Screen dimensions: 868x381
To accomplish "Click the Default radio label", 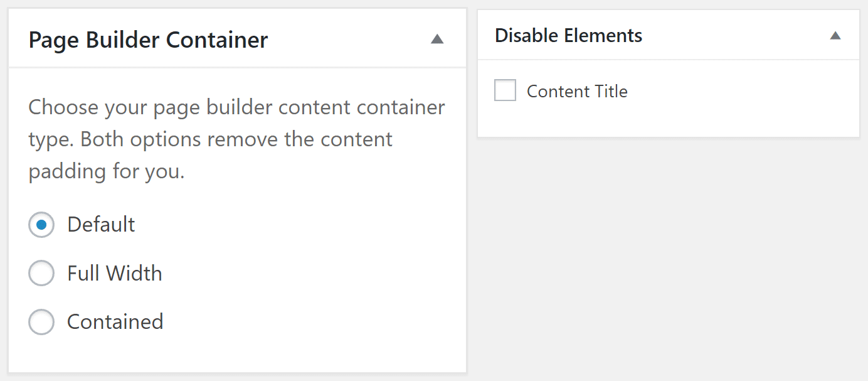I will pos(101,224).
